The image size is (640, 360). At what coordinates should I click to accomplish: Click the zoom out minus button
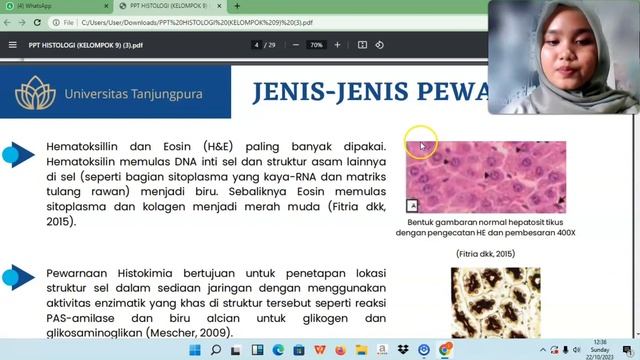tap(296, 45)
